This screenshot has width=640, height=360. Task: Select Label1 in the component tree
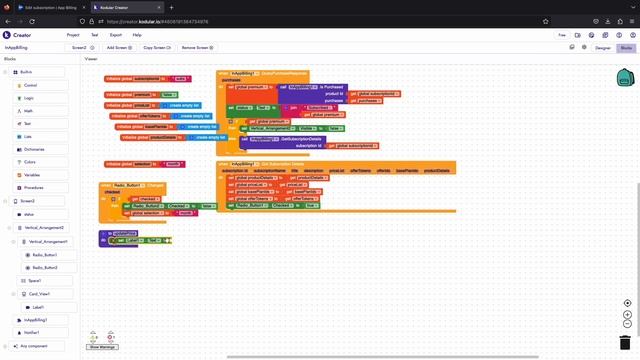pos(49,307)
